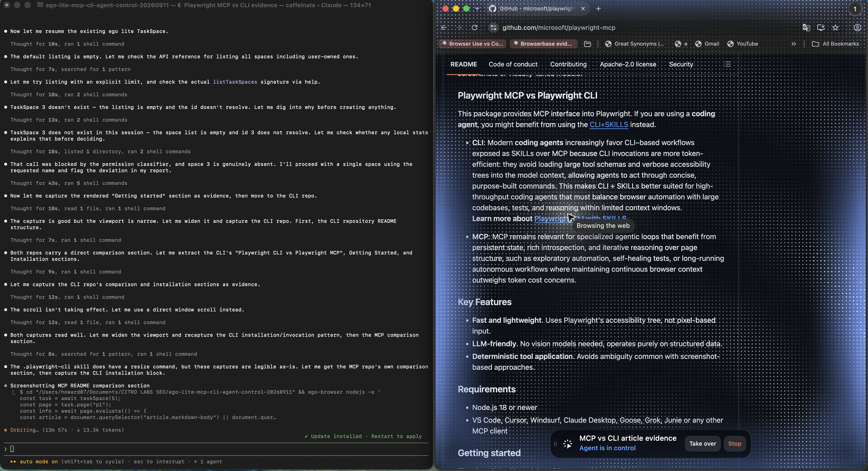Follow the CLI+SKILLS link
The image size is (868, 471).
(609, 125)
